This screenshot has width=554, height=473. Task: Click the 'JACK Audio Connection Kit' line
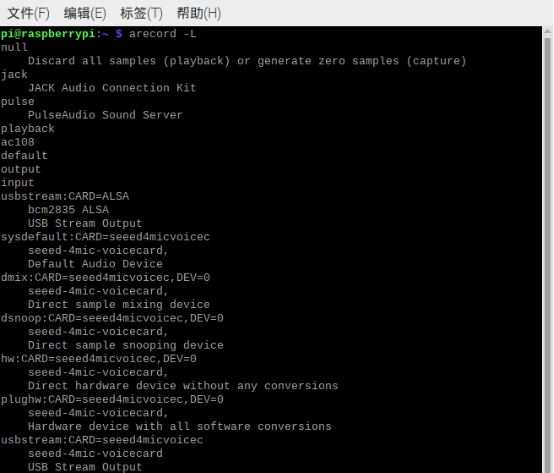click(x=112, y=88)
